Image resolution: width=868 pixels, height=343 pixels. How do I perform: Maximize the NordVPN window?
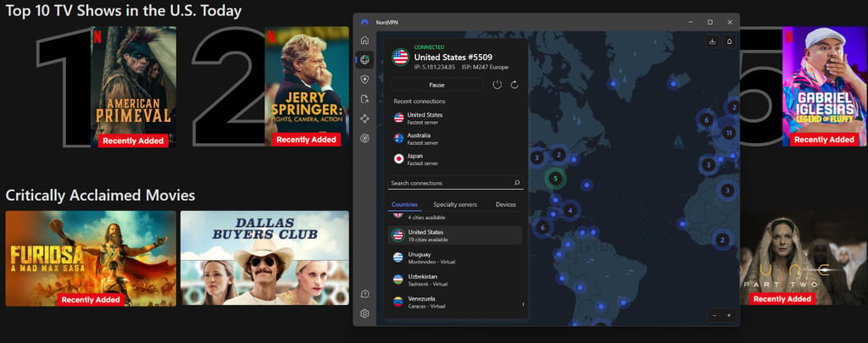(x=710, y=22)
